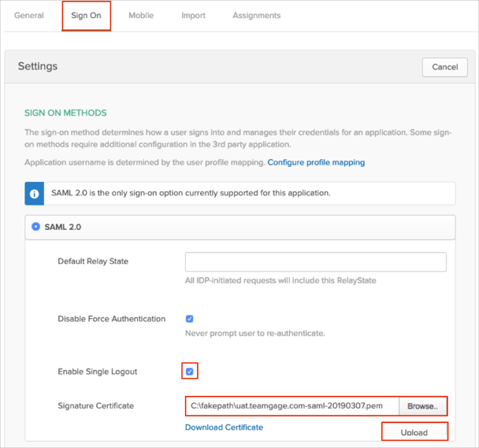This screenshot has width=479, height=448.
Task: Switch to the Sign On tab
Action: pos(86,16)
